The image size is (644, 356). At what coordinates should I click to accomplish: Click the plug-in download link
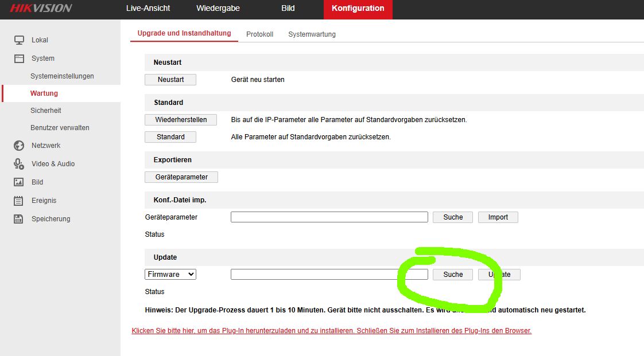[x=331, y=331]
